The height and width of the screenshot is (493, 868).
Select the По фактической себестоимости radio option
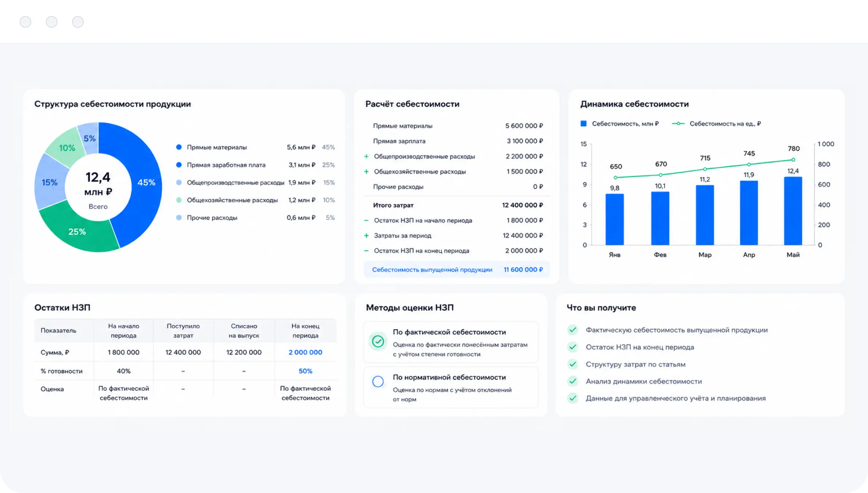coord(378,342)
